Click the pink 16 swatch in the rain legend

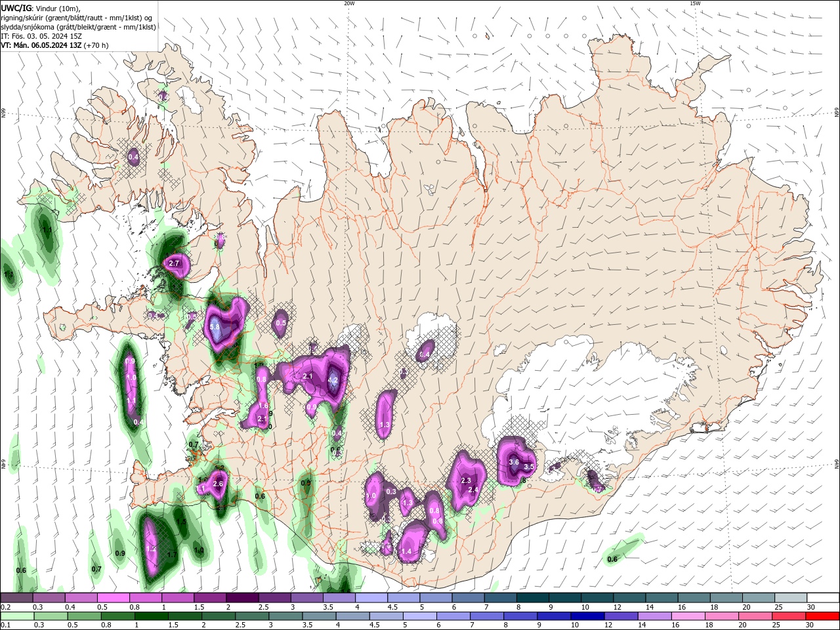point(688,616)
